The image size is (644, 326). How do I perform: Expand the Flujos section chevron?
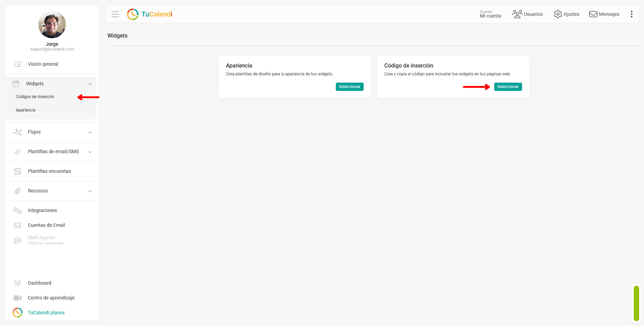90,132
